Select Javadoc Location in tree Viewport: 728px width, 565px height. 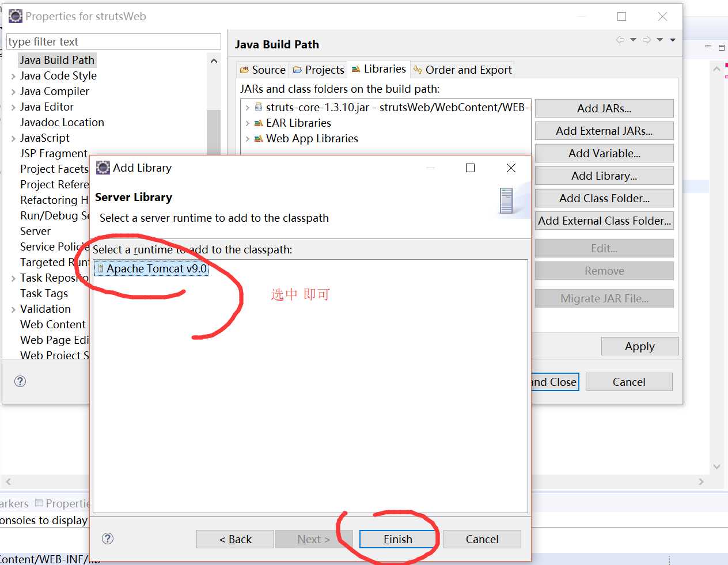point(62,122)
